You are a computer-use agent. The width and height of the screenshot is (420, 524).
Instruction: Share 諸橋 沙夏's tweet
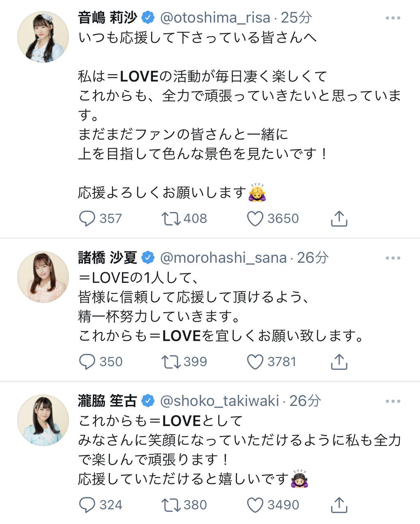(x=339, y=362)
